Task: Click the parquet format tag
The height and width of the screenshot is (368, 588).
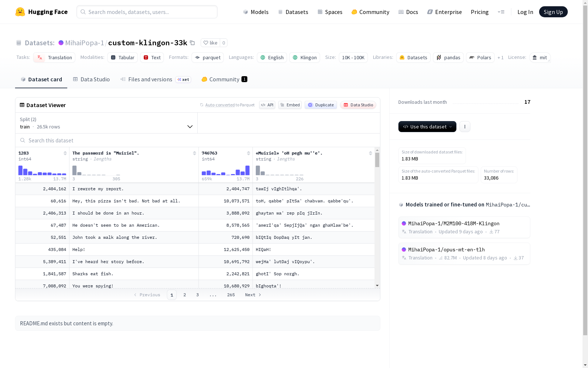Action: (x=208, y=57)
